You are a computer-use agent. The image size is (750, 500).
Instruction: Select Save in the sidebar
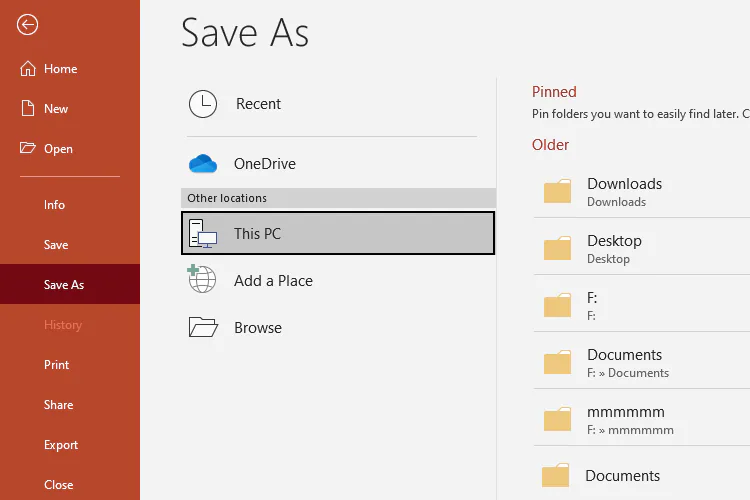tap(56, 245)
